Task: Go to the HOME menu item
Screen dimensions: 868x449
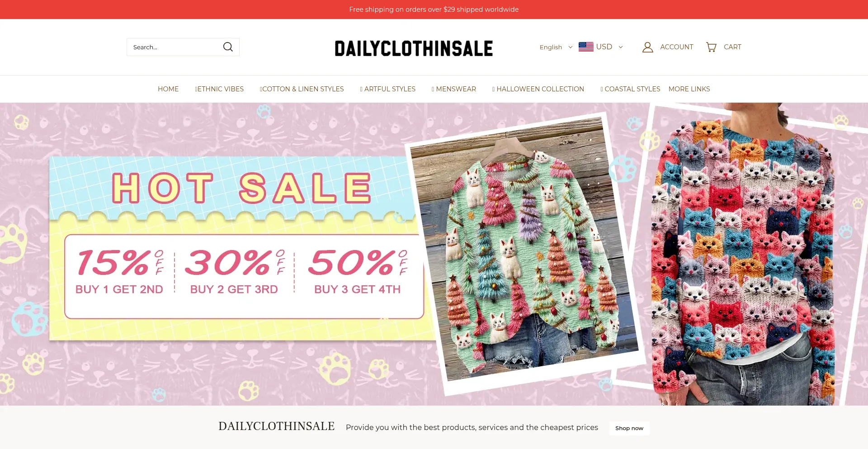Action: pos(168,89)
